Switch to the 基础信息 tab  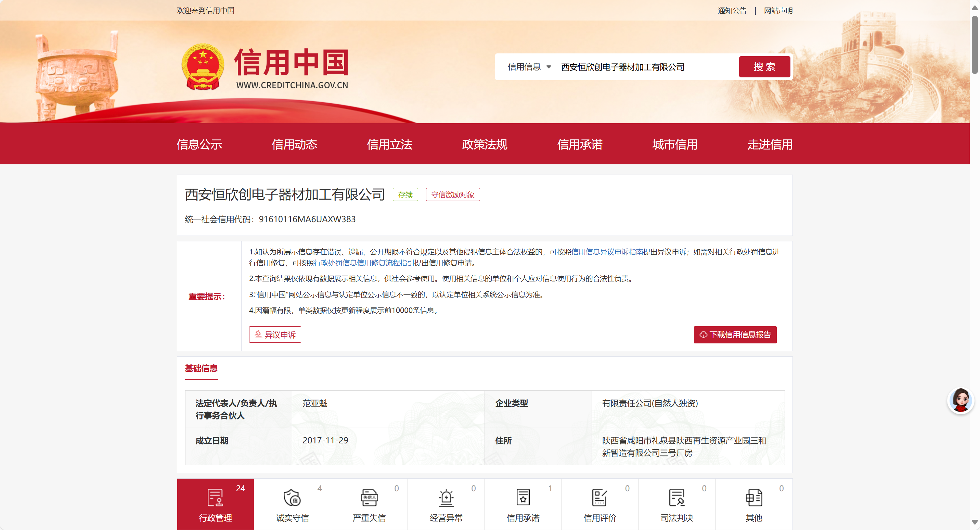(201, 368)
